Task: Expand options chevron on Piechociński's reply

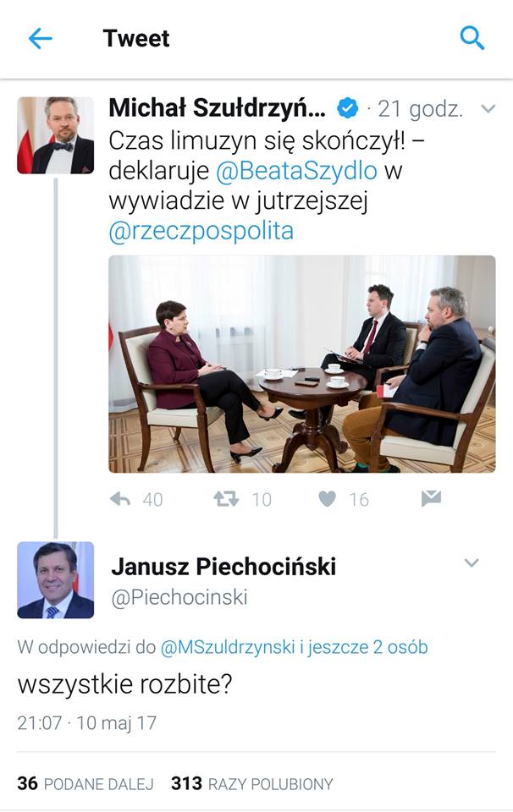Action: click(472, 562)
